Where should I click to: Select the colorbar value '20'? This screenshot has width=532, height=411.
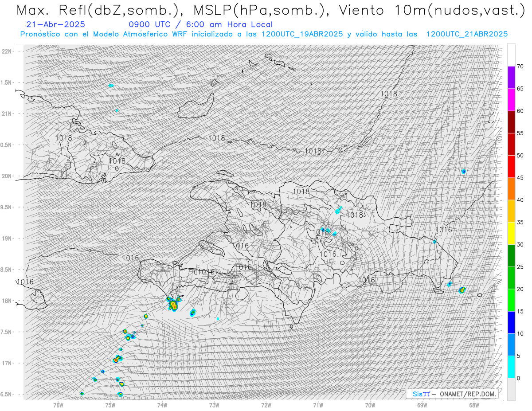(x=520, y=289)
